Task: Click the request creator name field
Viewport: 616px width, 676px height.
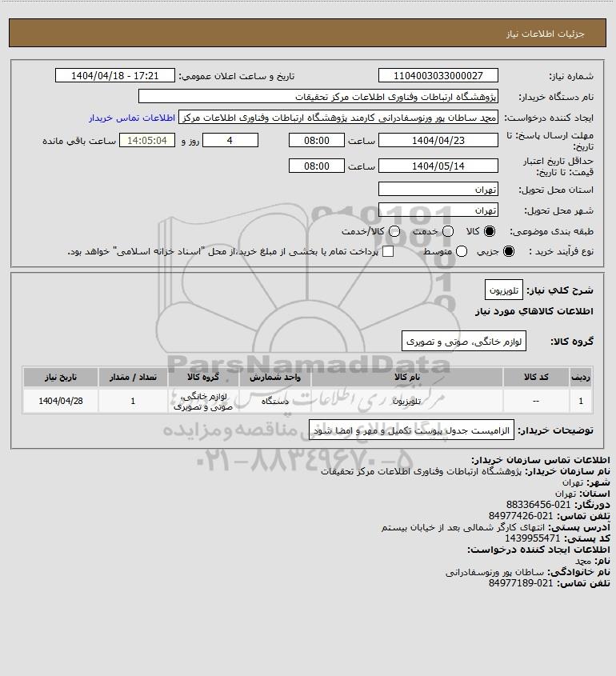Action: pos(338,118)
